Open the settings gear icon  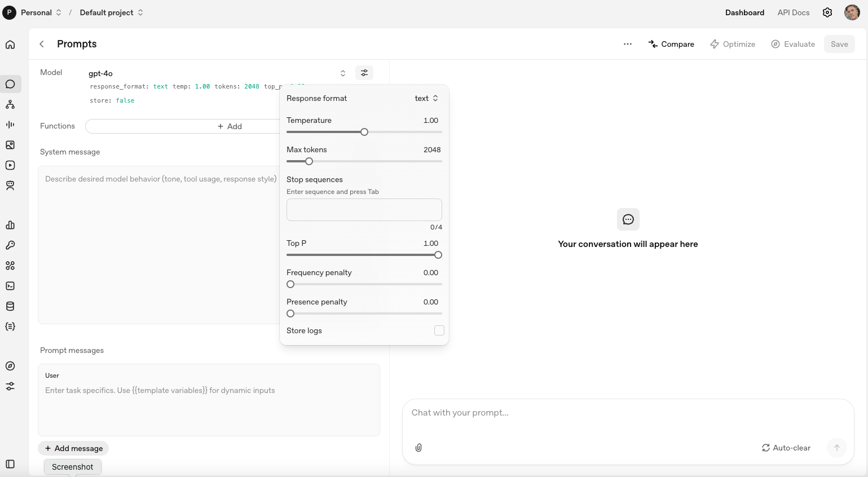(x=827, y=12)
